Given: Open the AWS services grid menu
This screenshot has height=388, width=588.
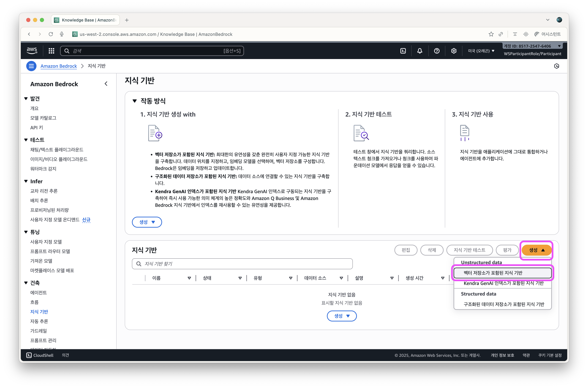Looking at the screenshot, I should click(x=51, y=51).
